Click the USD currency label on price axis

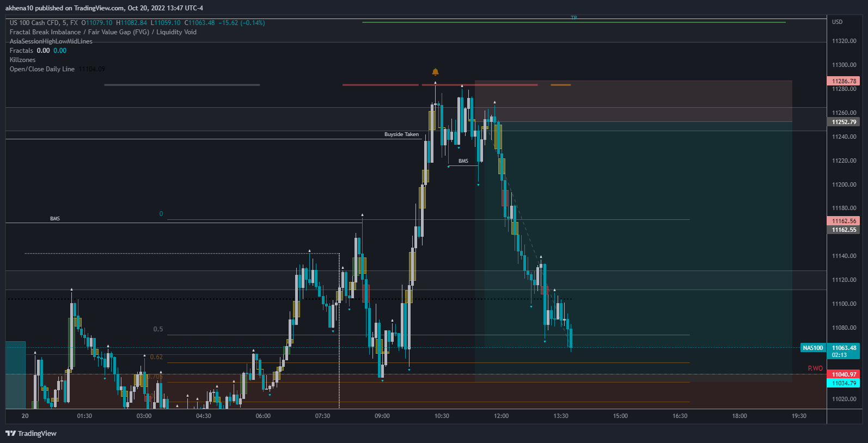click(837, 22)
